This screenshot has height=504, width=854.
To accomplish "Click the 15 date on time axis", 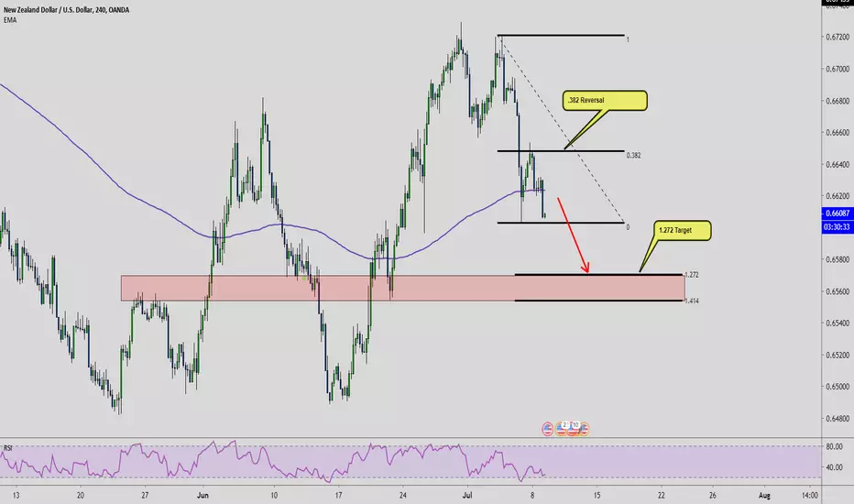I will pyautogui.click(x=597, y=495).
